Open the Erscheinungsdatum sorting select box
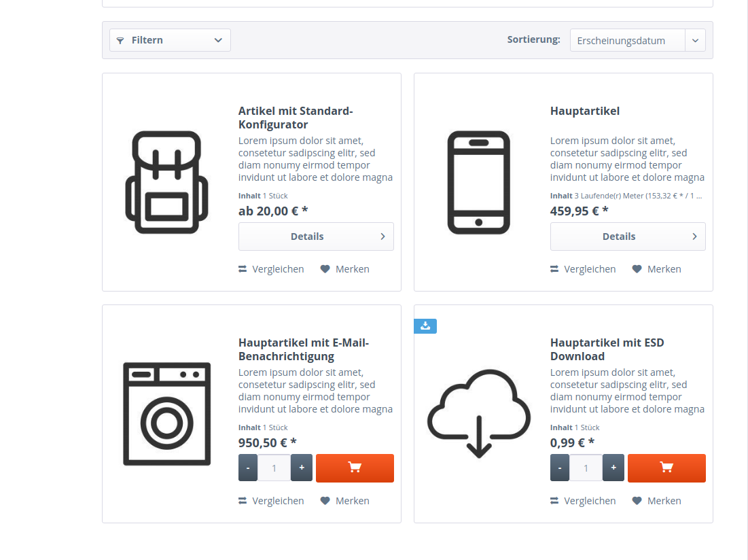748x560 pixels. click(637, 41)
